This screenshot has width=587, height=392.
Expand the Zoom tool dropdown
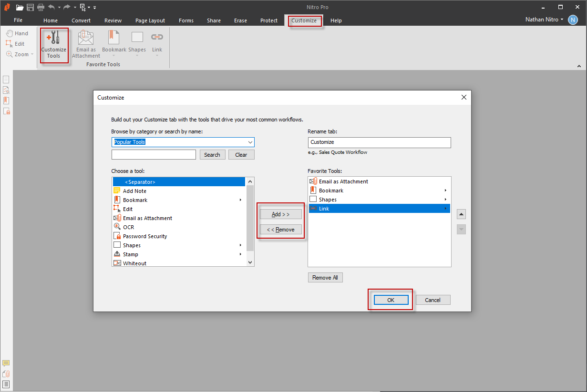coord(32,54)
